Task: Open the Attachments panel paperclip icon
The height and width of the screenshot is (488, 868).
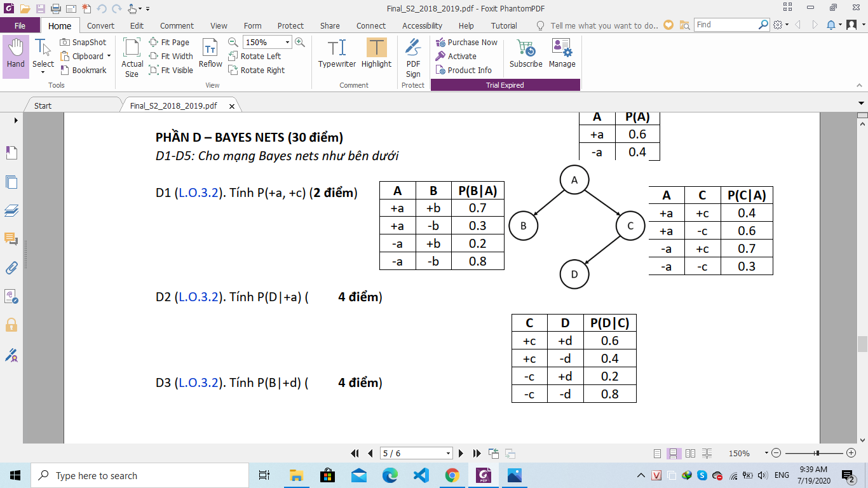Action: tap(11, 268)
